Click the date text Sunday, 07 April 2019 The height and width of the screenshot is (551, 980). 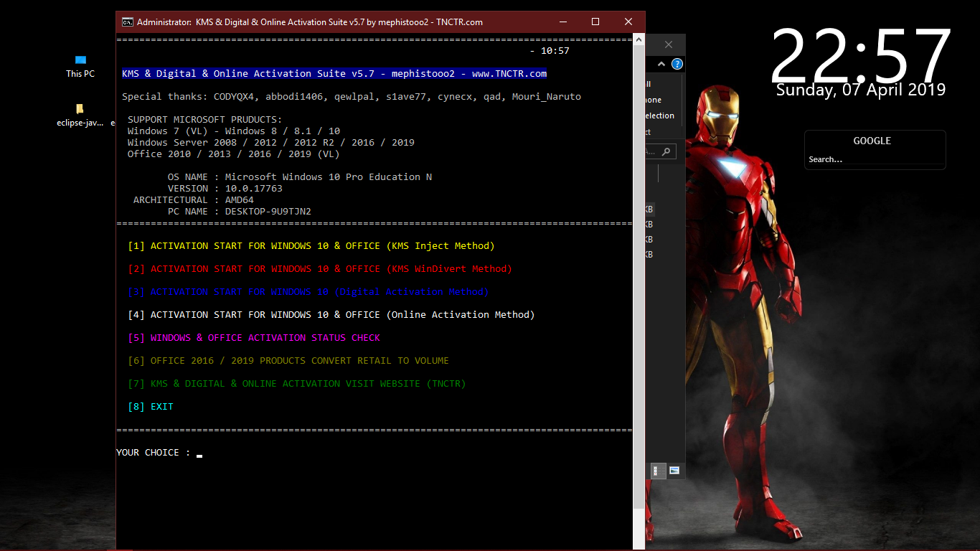(861, 90)
